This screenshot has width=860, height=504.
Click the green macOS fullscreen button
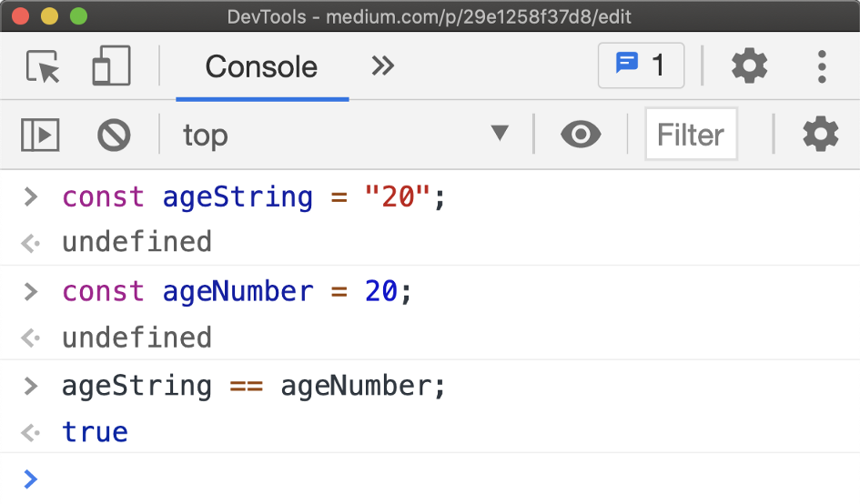pyautogui.click(x=78, y=16)
